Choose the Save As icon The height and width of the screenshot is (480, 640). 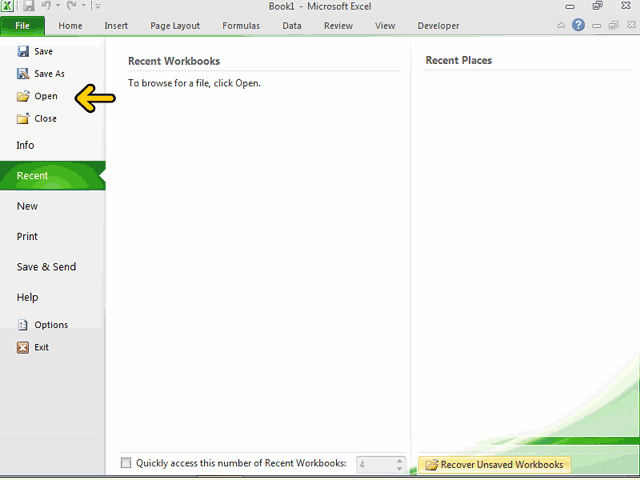coord(23,73)
